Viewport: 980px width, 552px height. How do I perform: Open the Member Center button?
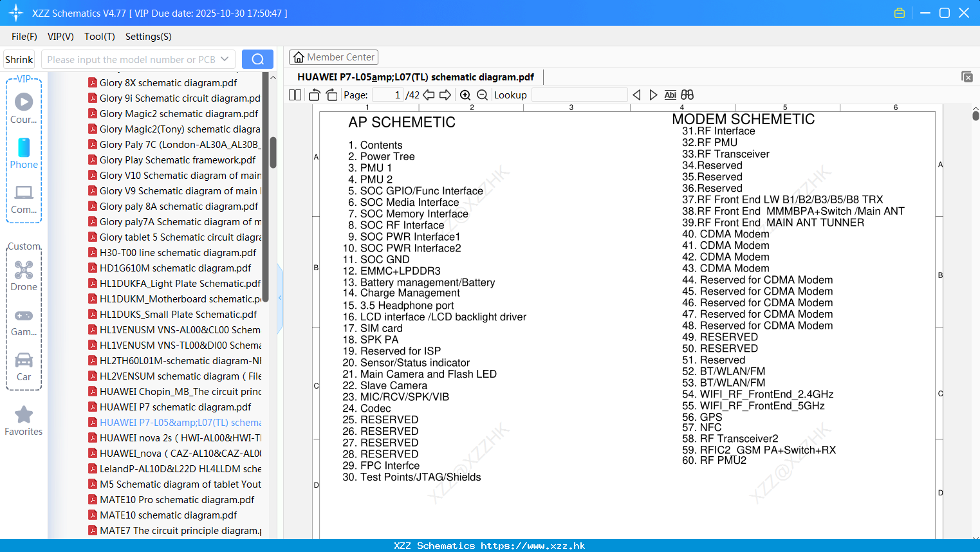pyautogui.click(x=333, y=57)
